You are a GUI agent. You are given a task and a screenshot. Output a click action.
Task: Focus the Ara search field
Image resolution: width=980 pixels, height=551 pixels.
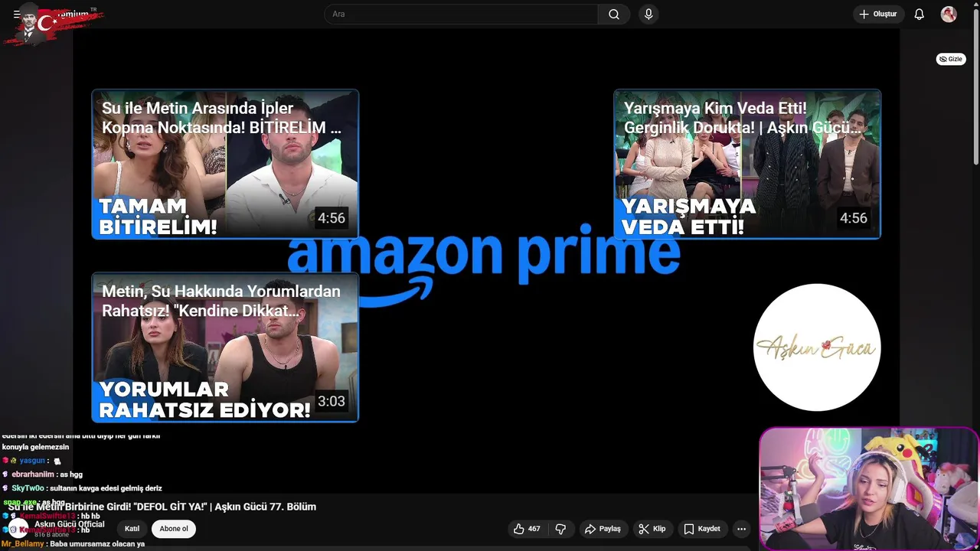(462, 15)
